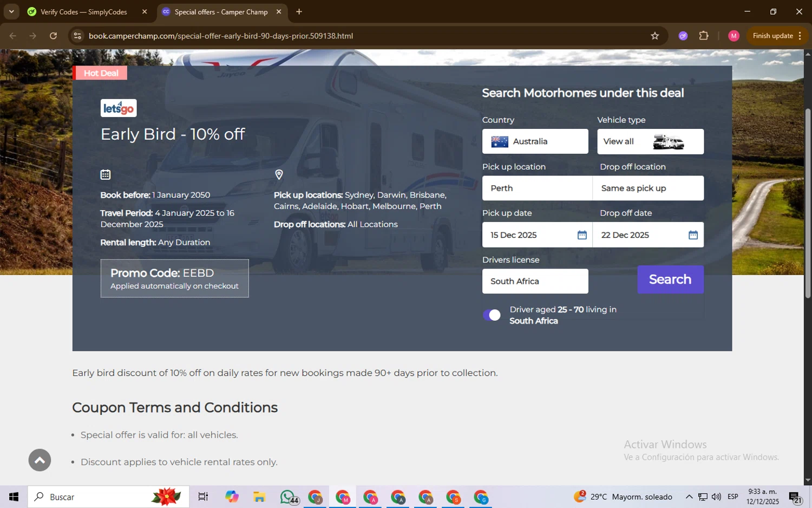Open the weather widget 29°C Mayorm. soleado

point(623,497)
